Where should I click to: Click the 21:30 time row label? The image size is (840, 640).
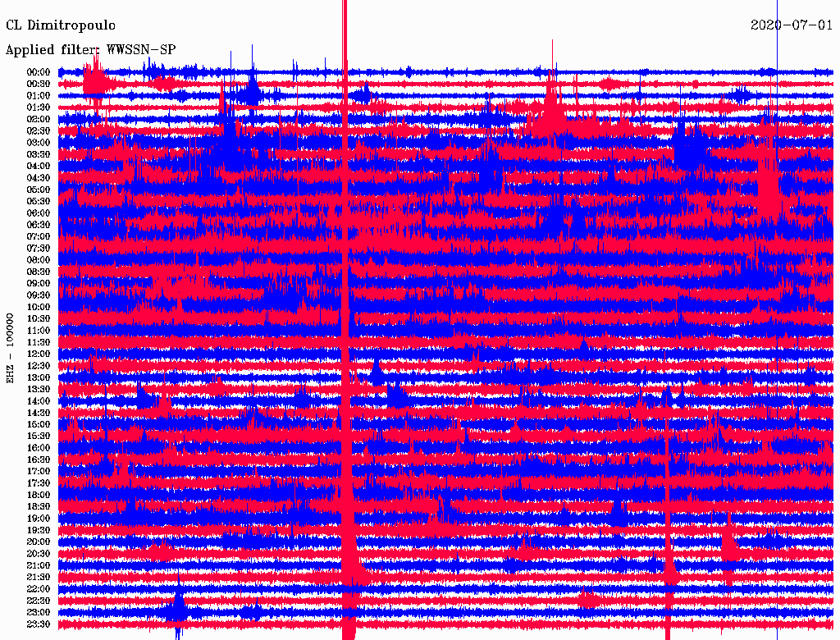pos(39,577)
